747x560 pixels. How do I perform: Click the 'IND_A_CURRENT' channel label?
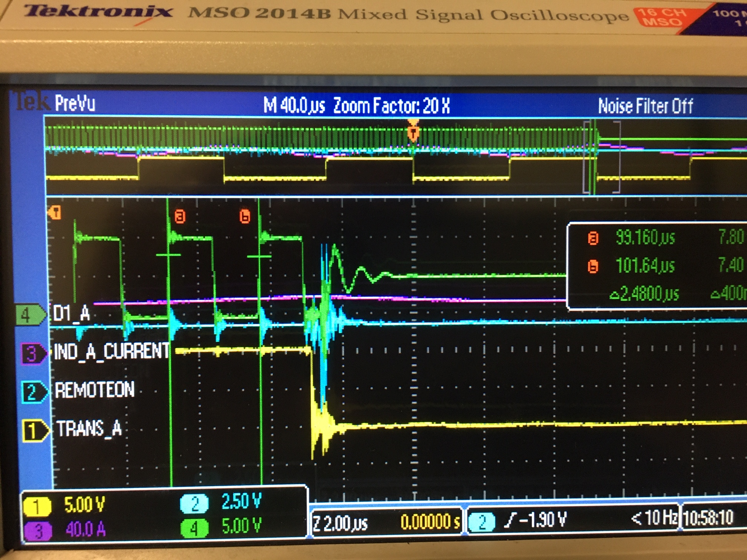pyautogui.click(x=111, y=351)
